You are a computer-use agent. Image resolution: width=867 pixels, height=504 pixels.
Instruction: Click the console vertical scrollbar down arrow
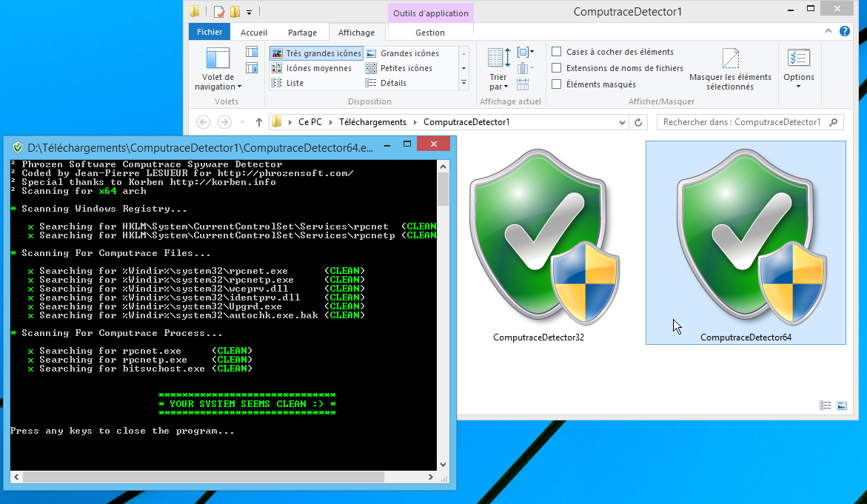point(443,465)
